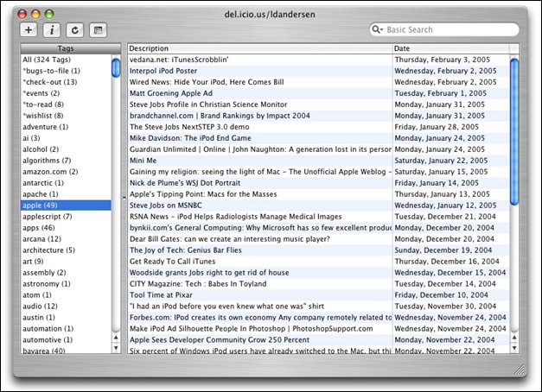Viewport: 542px width, 392px height.
Task: Select the antarctic (1) tag
Action: (66, 183)
